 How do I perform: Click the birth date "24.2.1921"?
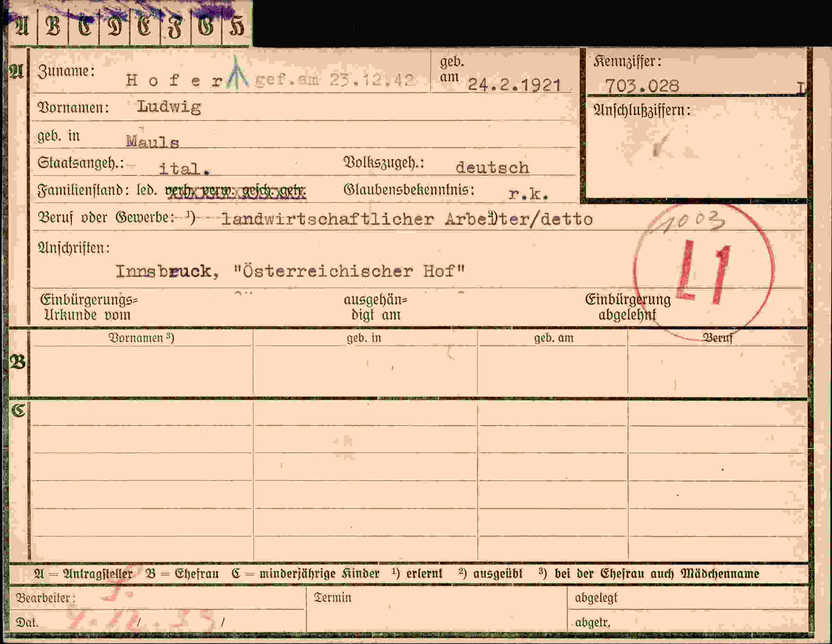(x=514, y=85)
